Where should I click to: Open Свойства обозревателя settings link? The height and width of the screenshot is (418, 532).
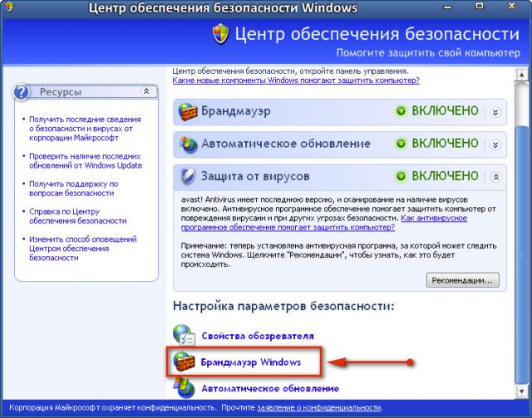point(258,336)
